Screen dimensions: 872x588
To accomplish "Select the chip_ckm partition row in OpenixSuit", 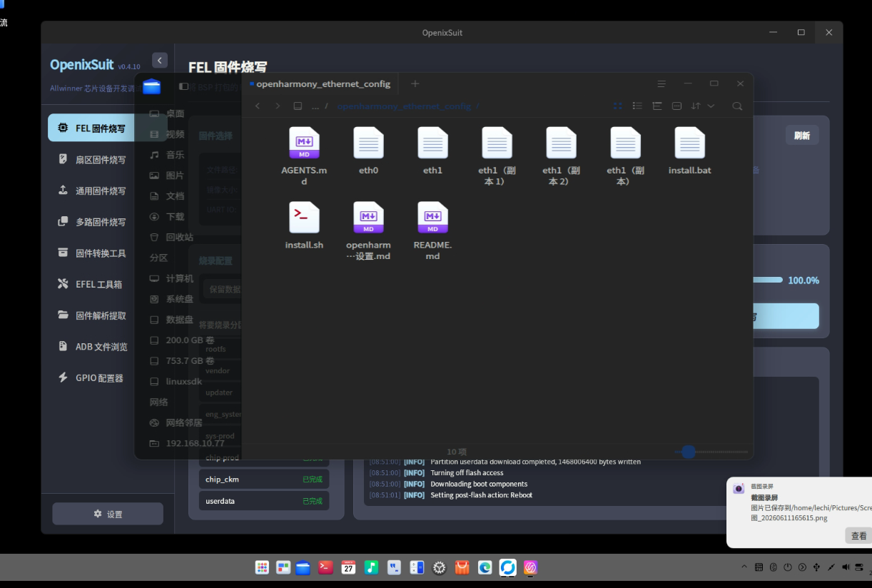I will click(x=264, y=480).
